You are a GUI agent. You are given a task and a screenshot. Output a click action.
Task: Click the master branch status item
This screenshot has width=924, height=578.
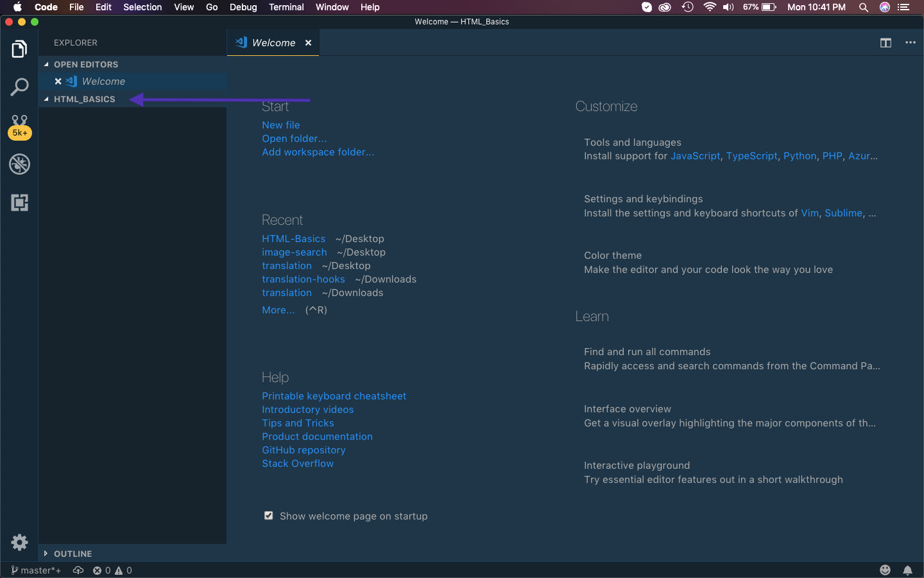[x=36, y=570]
